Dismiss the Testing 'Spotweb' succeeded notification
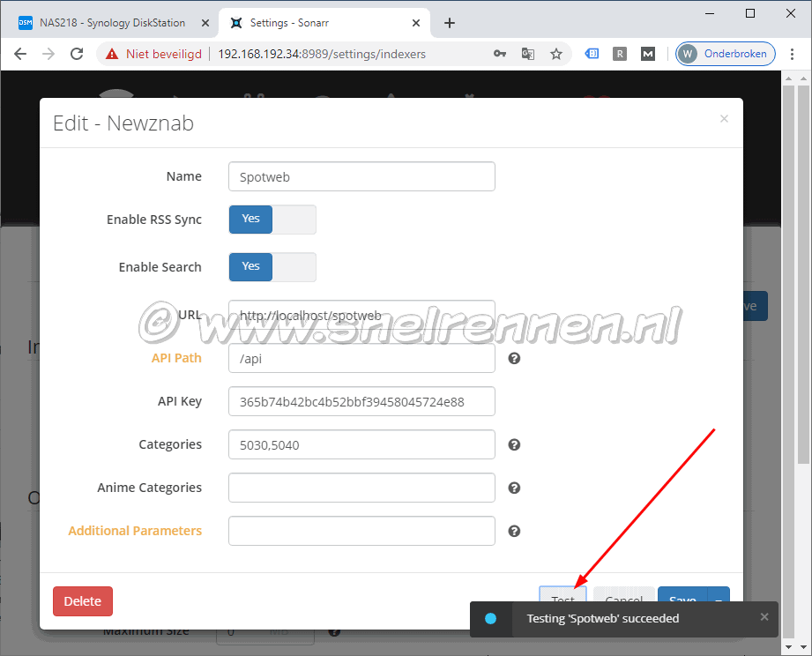 click(764, 616)
